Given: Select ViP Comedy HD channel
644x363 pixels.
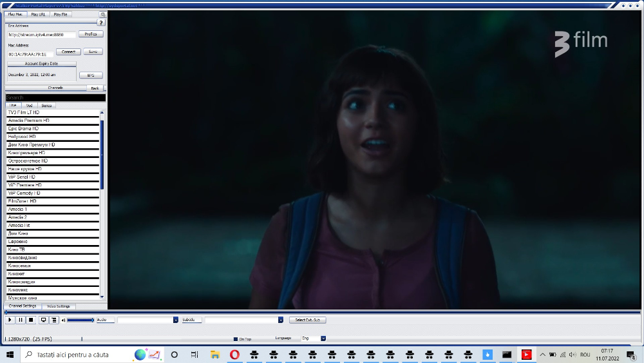Looking at the screenshot, I should pos(53,193).
